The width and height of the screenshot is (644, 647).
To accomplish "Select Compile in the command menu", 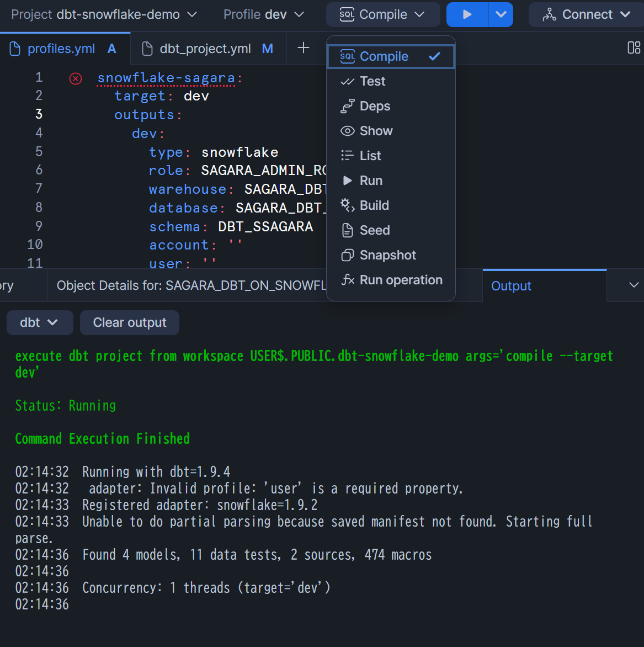I will point(391,56).
